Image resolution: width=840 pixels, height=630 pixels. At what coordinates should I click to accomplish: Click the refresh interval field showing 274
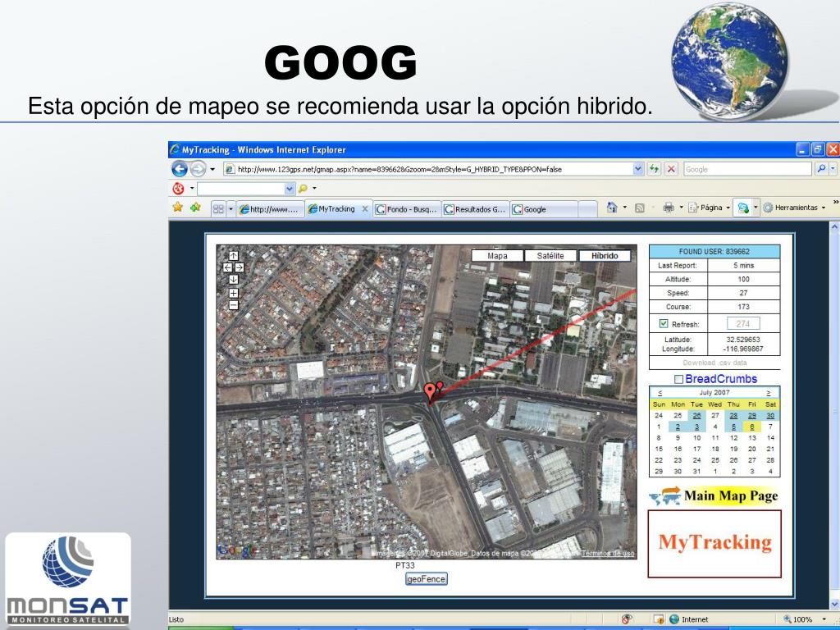point(743,323)
